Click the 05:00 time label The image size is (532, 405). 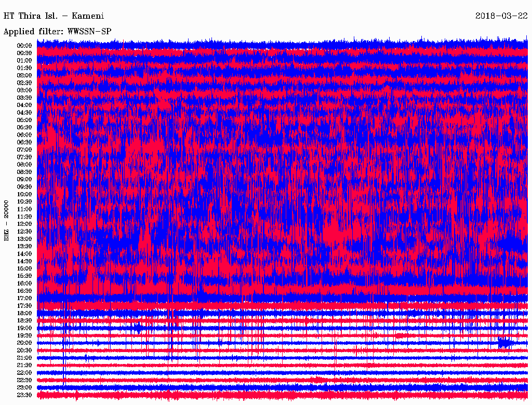pos(24,120)
